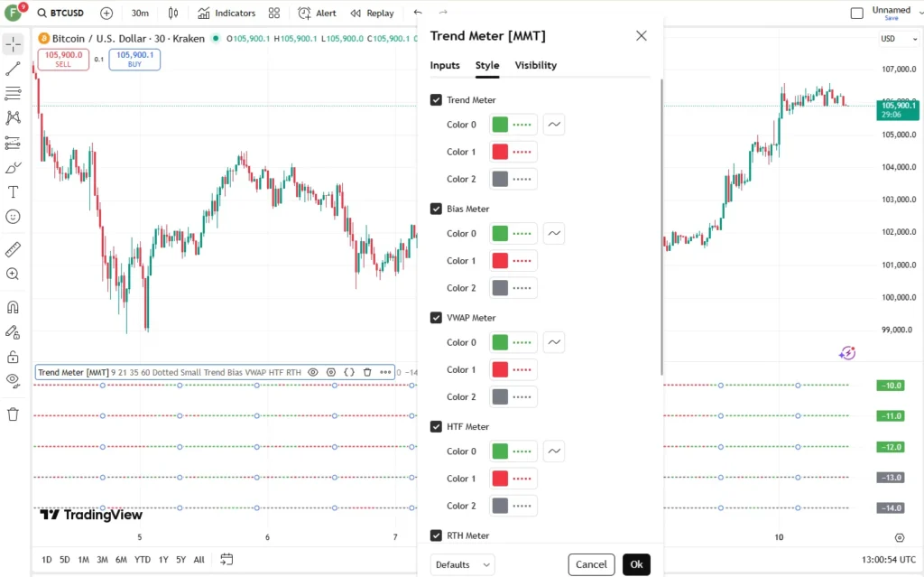Switch to the Visibility tab
Image resolution: width=924 pixels, height=577 pixels.
(536, 66)
